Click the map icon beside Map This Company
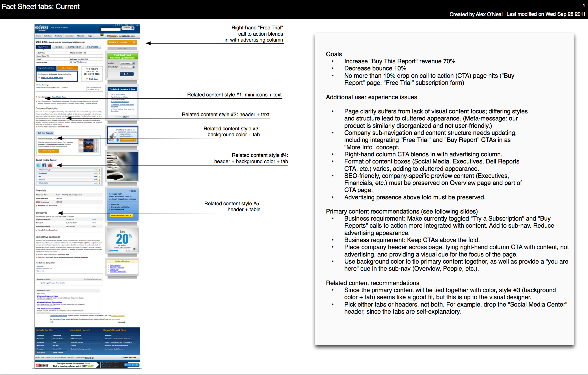Screen dimensions: 588x375 pos(71,62)
